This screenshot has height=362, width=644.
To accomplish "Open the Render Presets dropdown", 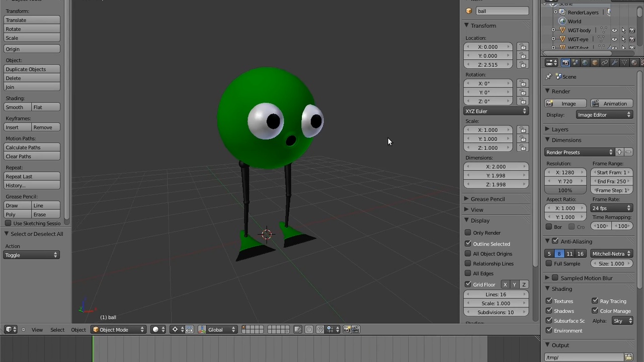I will tap(580, 152).
